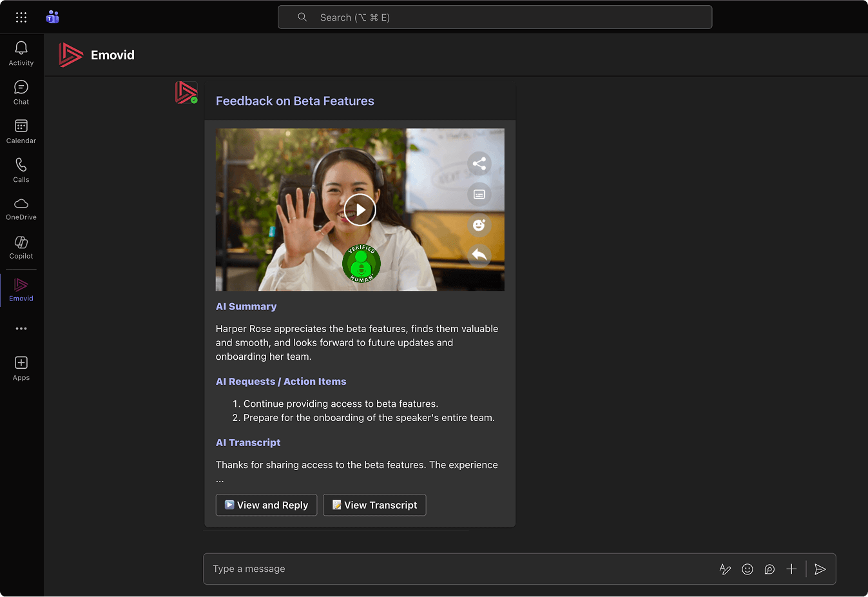Open the Calls section
This screenshot has width=868, height=597.
(21, 170)
